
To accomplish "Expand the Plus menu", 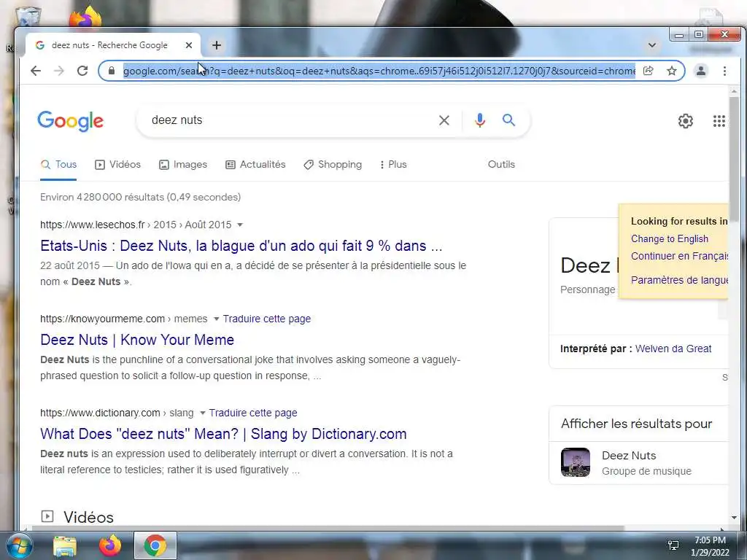I will point(393,164).
